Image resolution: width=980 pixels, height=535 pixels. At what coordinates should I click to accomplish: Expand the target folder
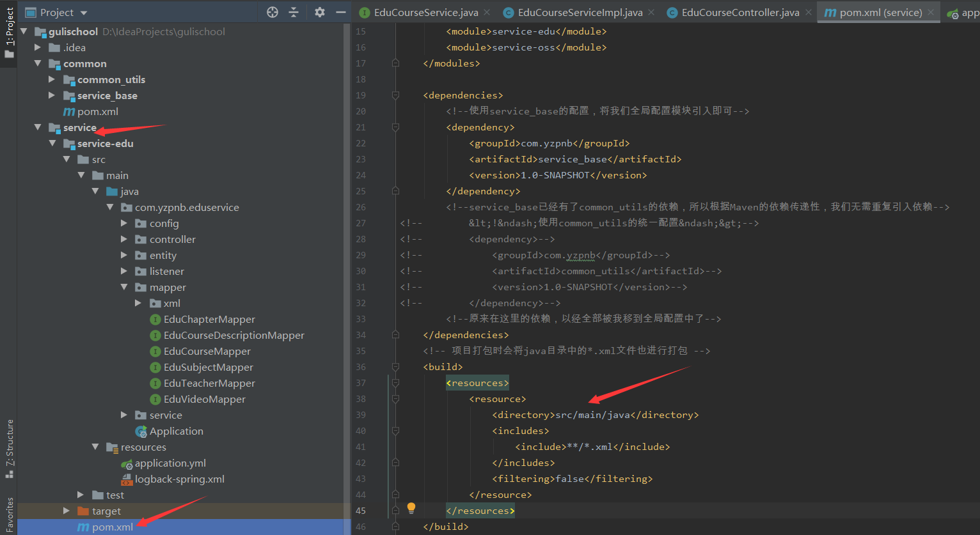tap(67, 511)
